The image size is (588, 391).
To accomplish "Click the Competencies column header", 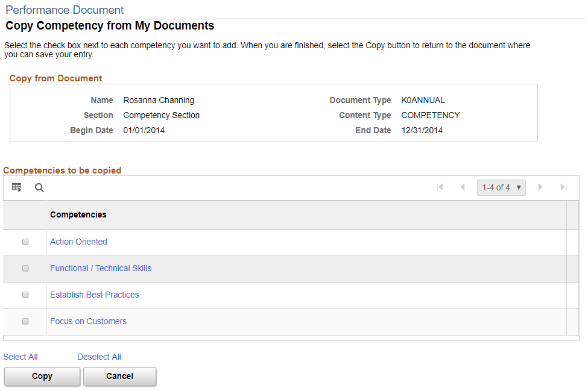I will tap(78, 214).
